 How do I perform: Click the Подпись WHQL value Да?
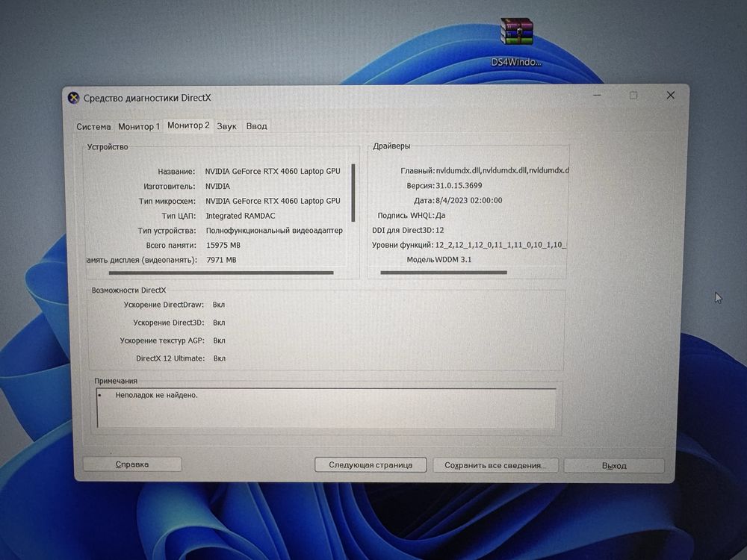[x=441, y=215]
